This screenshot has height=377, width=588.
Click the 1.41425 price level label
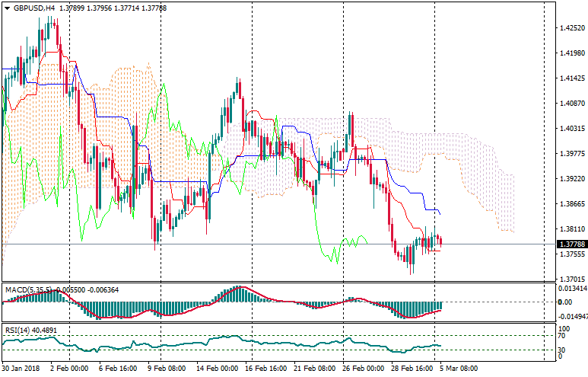(571, 78)
